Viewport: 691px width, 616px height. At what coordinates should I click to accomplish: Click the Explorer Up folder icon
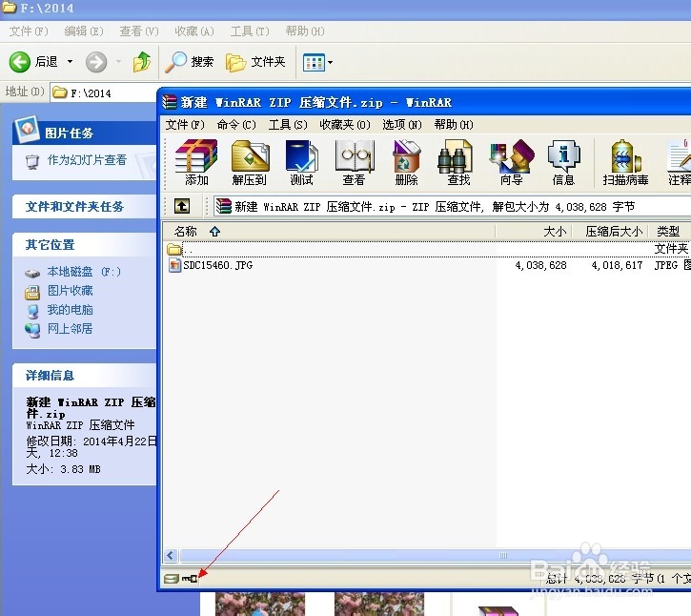(142, 62)
